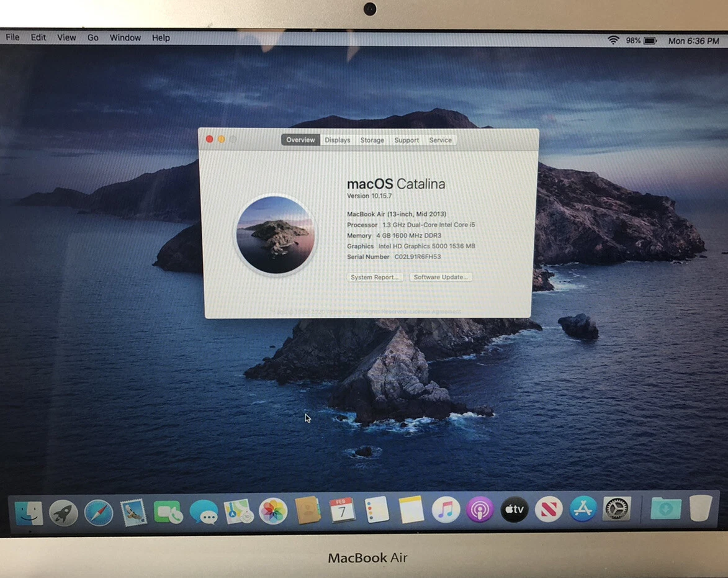Viewport: 728px width, 578px height.
Task: Click the macOS Catalina heading
Action: click(x=396, y=184)
